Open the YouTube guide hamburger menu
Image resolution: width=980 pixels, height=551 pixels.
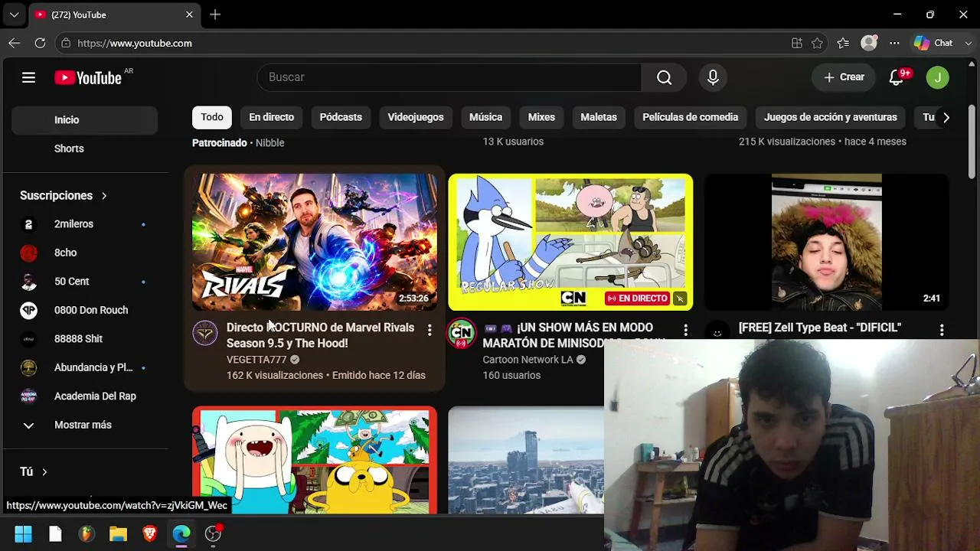(x=28, y=77)
